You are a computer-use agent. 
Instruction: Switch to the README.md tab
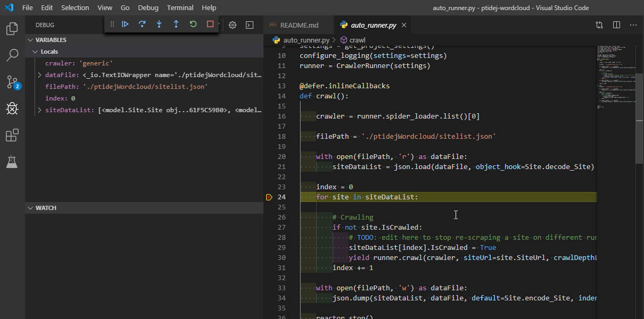(x=300, y=25)
